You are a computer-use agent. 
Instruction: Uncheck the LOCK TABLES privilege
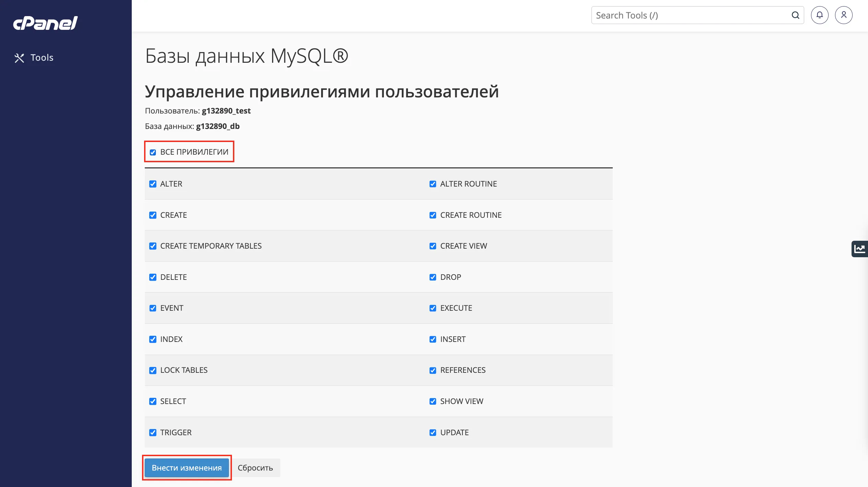153,370
